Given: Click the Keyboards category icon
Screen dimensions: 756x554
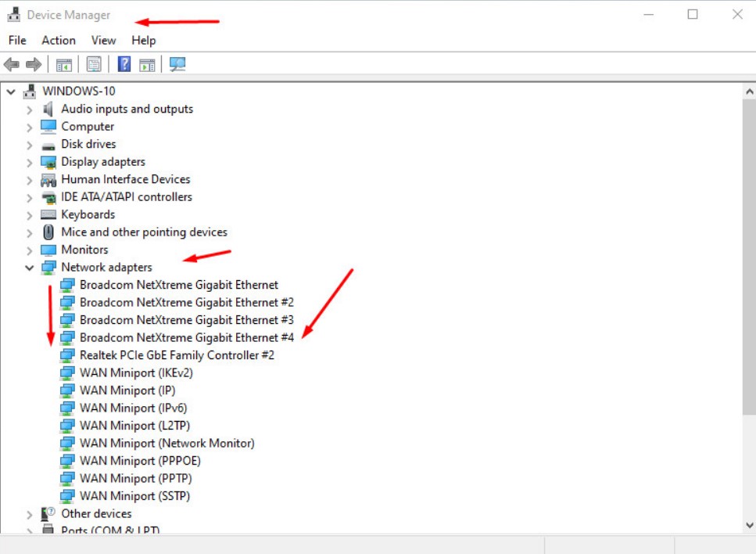Looking at the screenshot, I should [48, 214].
